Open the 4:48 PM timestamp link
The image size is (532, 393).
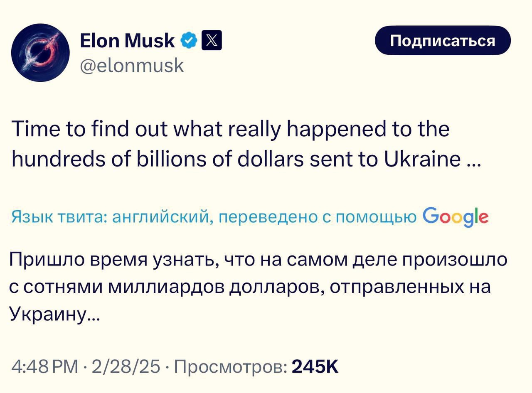coord(45,366)
